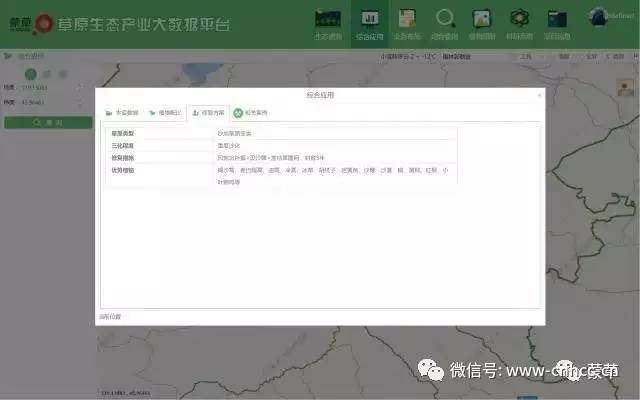Image resolution: width=640 pixels, height=400 pixels.
Task: Open the 相关案例 tab
Action: (x=251, y=113)
